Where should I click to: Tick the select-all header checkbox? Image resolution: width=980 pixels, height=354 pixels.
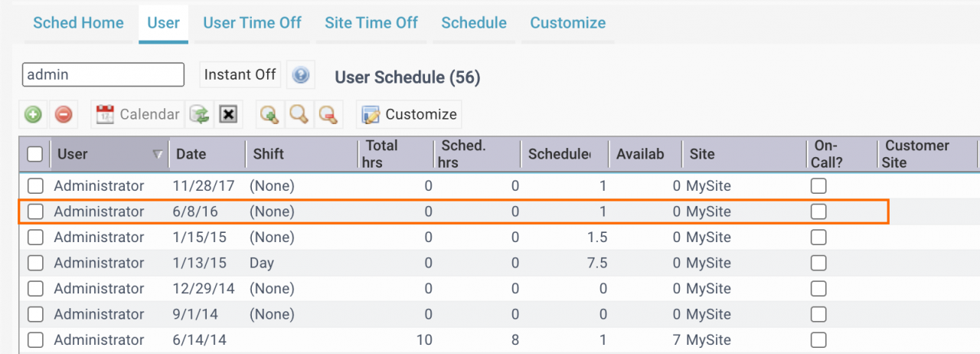tap(35, 154)
